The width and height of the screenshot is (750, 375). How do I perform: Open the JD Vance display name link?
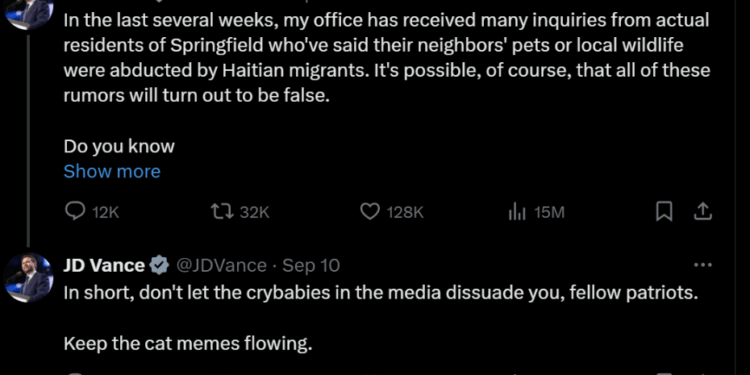[x=104, y=265]
